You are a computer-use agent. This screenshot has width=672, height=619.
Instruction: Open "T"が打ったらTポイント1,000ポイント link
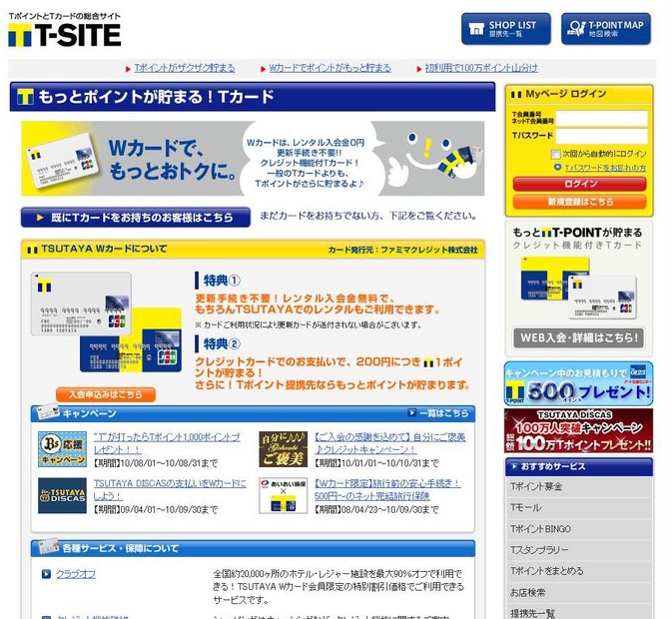click(167, 443)
